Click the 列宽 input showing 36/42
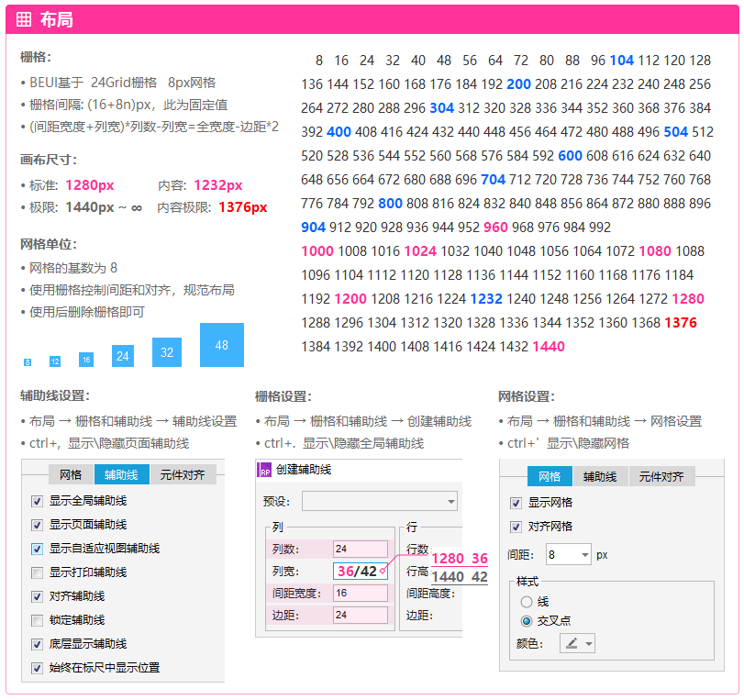Viewport: 744px width, 700px height. click(361, 571)
